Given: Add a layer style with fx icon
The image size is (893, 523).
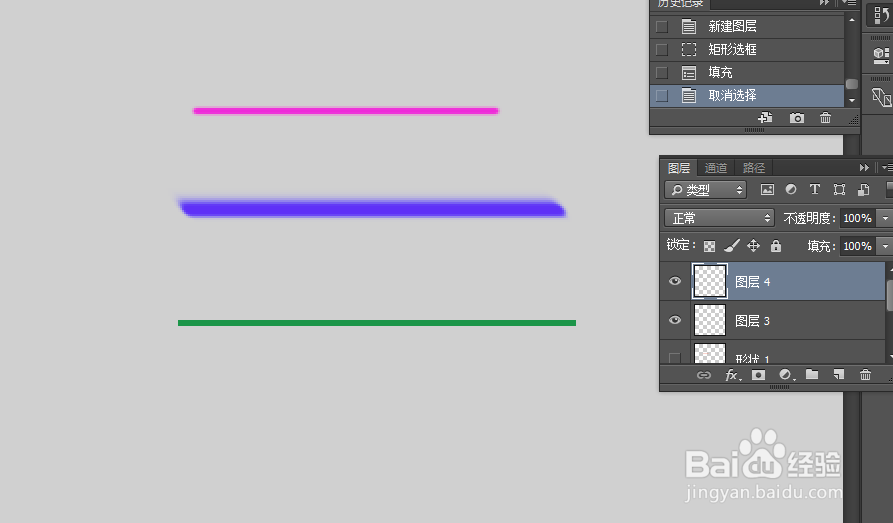Looking at the screenshot, I should (733, 375).
